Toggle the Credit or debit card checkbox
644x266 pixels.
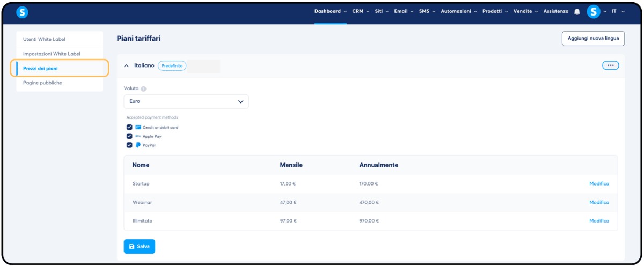(129, 128)
